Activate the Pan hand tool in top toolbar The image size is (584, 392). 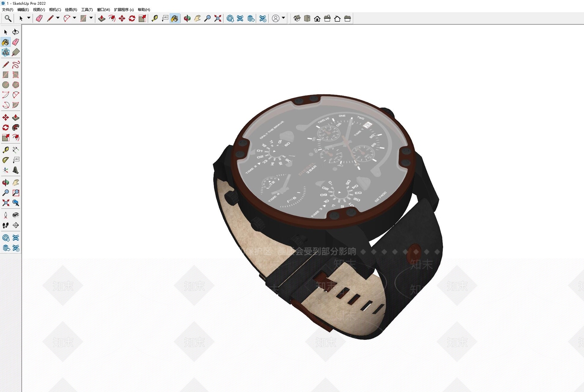point(197,19)
